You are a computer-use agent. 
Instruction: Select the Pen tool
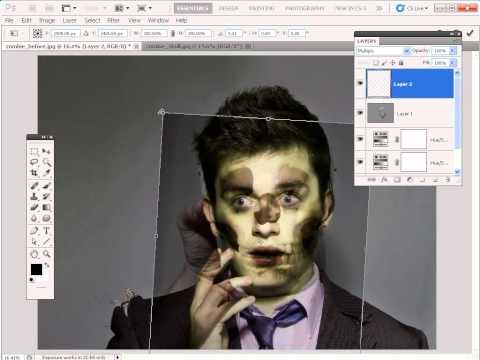[x=34, y=230]
